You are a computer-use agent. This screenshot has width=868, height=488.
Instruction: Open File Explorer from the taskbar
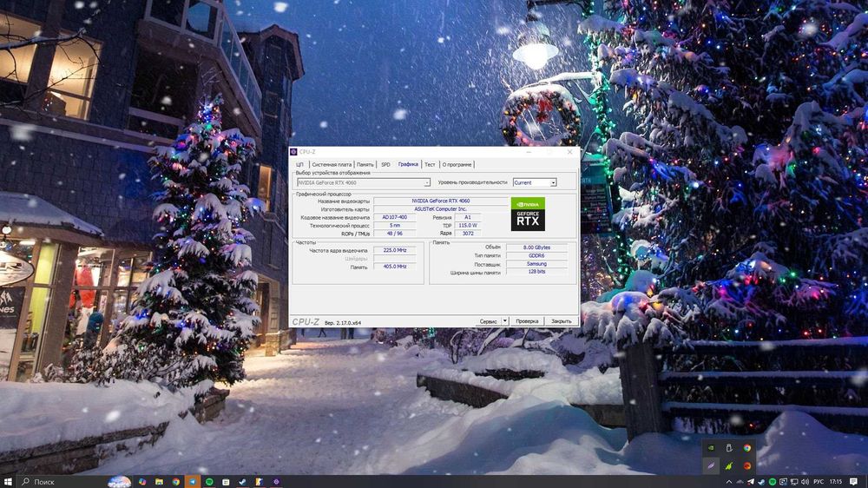159,482
